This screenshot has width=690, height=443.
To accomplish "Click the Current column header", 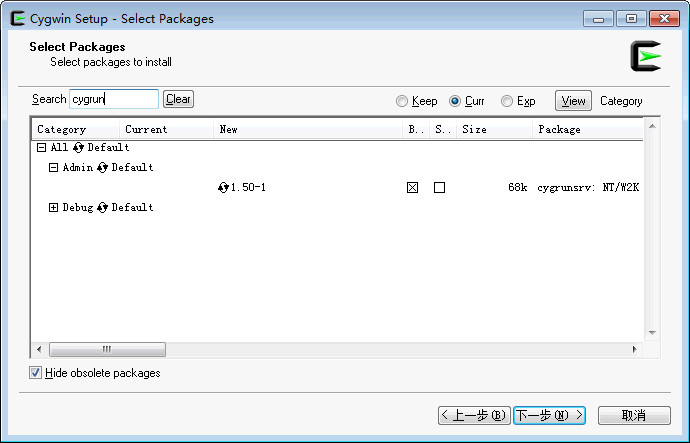I will coord(166,129).
